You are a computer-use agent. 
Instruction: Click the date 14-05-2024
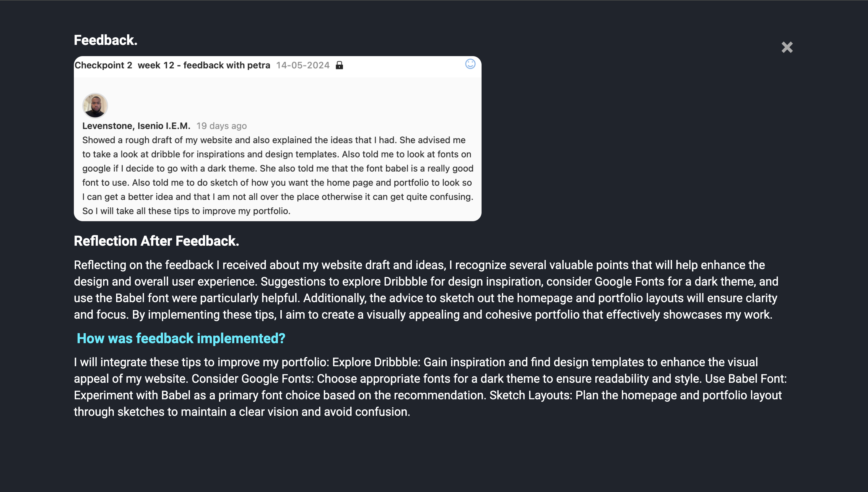click(x=303, y=65)
